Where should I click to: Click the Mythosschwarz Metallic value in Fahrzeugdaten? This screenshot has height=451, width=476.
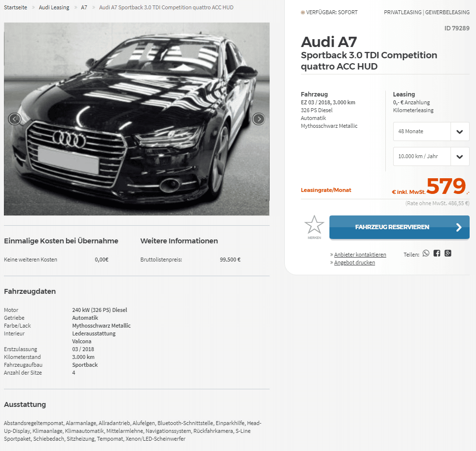[101, 326]
